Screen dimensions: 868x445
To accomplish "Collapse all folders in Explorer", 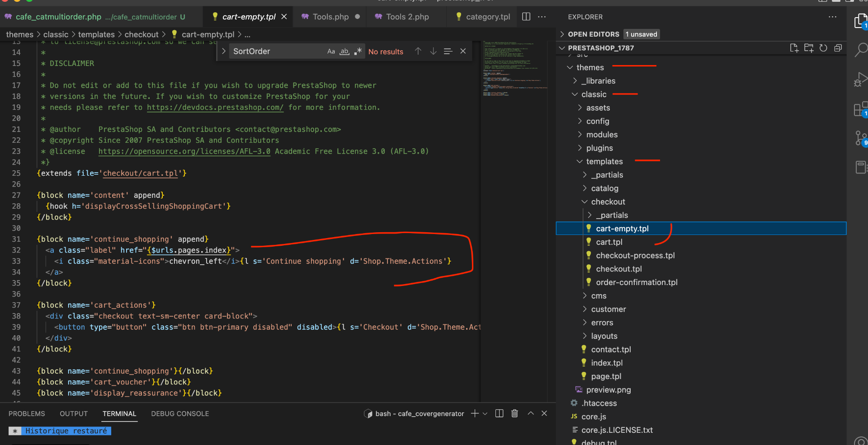I will coord(838,48).
